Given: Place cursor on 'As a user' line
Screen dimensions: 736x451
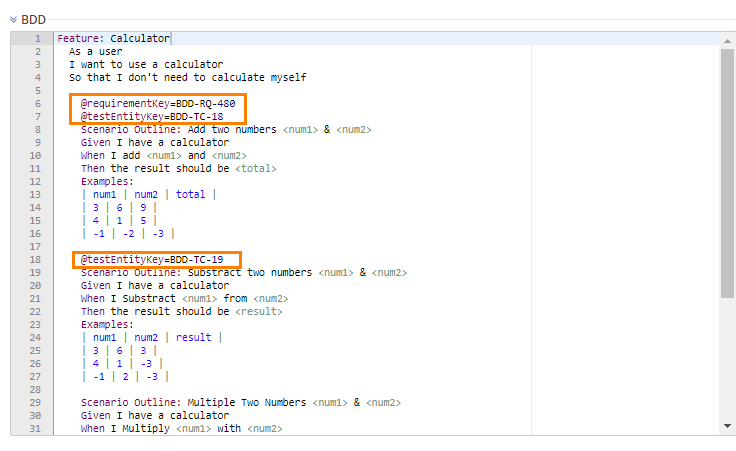Looking at the screenshot, I should pos(95,52).
